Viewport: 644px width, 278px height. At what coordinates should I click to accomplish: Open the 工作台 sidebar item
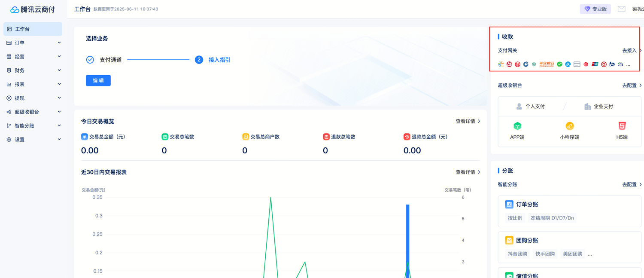point(33,29)
